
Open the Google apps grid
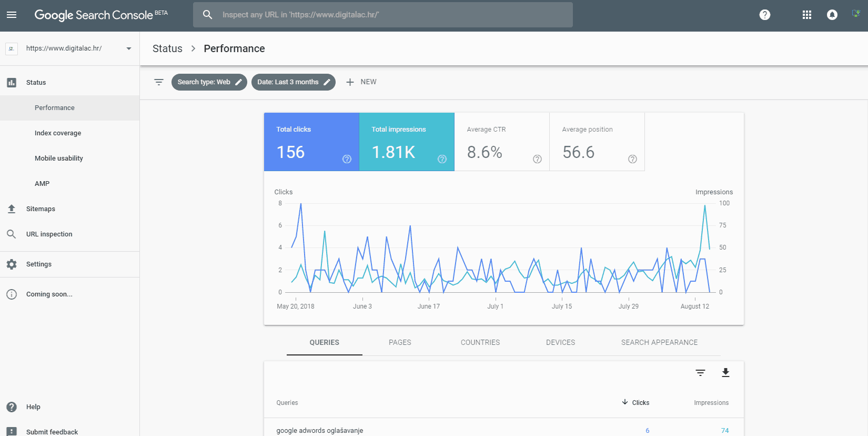(806, 15)
